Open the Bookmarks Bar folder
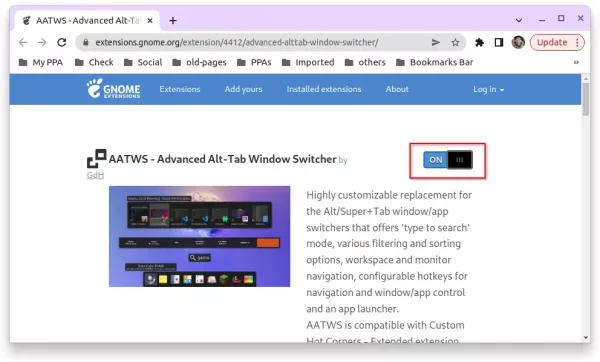The width and height of the screenshot is (600, 362). tap(435, 62)
